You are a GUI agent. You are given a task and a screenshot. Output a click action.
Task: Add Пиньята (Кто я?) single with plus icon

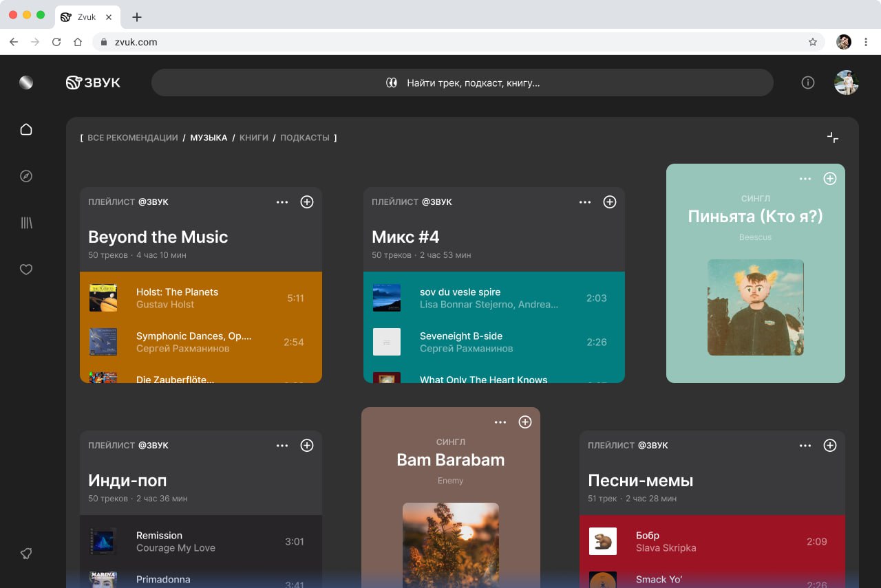click(830, 179)
